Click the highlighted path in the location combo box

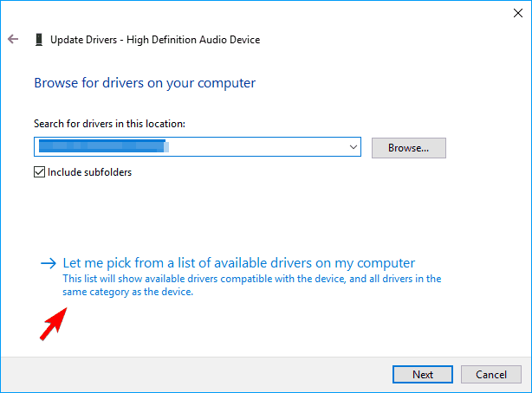coord(102,148)
